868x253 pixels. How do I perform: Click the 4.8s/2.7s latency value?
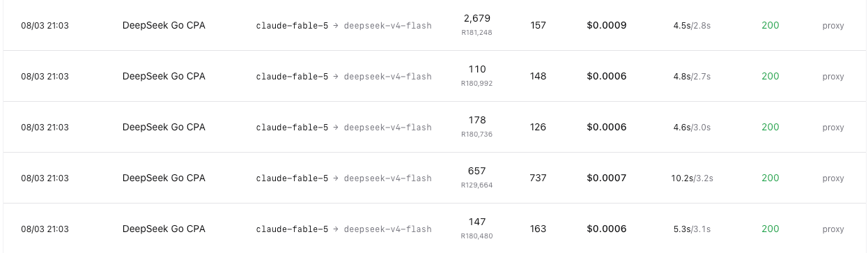pos(692,77)
